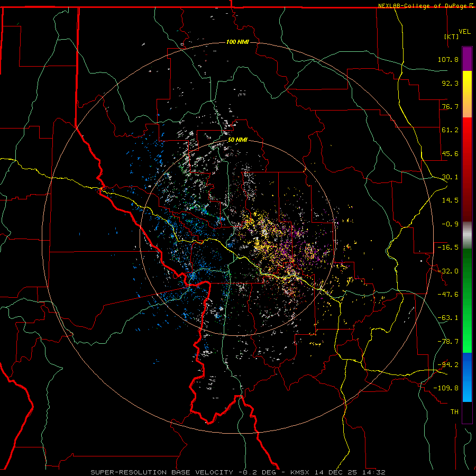The image size is (476, 476).
Task: Click the 50 NMI range ring label
Action: [x=237, y=140]
